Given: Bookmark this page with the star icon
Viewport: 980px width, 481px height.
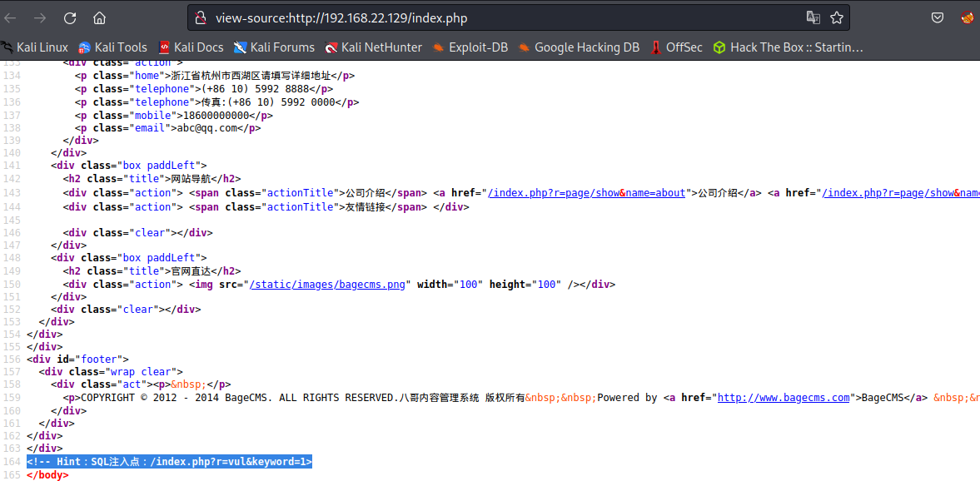Looking at the screenshot, I should (837, 17).
